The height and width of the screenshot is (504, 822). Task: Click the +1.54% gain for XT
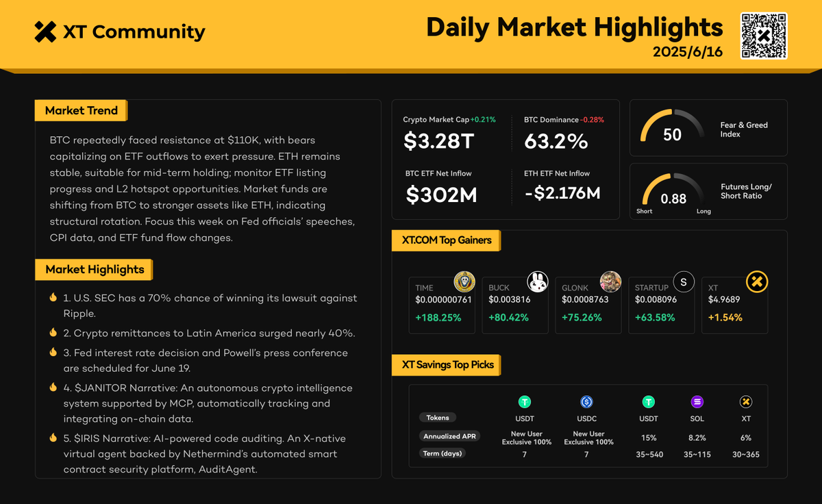725,318
